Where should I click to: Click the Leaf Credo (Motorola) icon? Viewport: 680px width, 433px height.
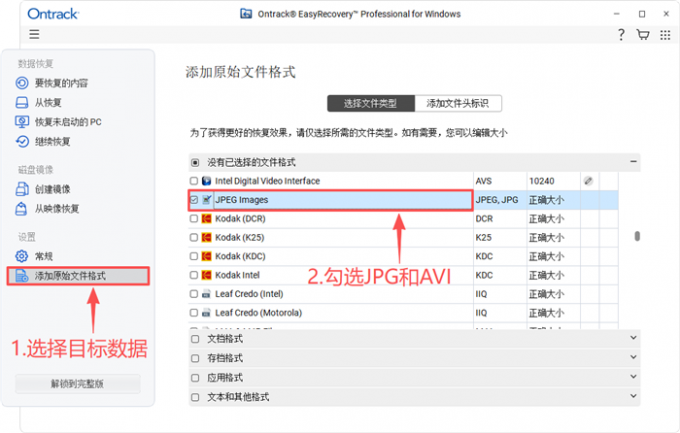(x=207, y=313)
